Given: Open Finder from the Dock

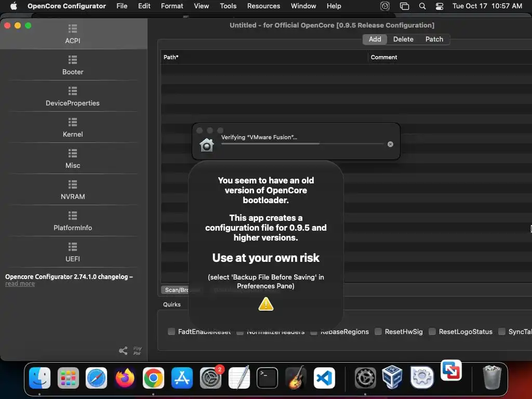Looking at the screenshot, I should click(39, 378).
